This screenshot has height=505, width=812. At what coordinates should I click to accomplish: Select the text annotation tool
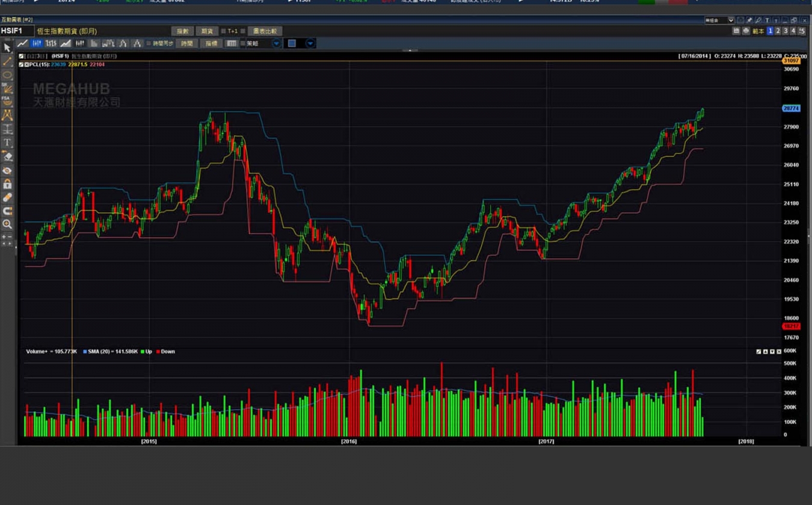coord(7,142)
